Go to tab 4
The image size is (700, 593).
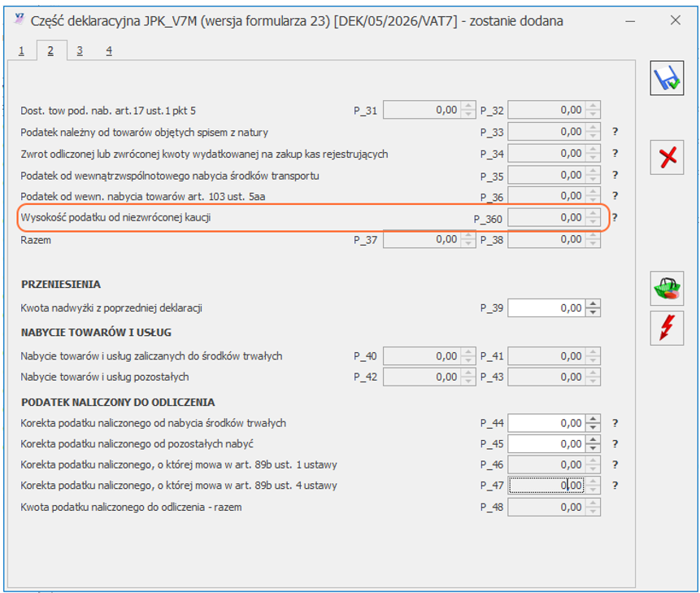click(x=108, y=51)
